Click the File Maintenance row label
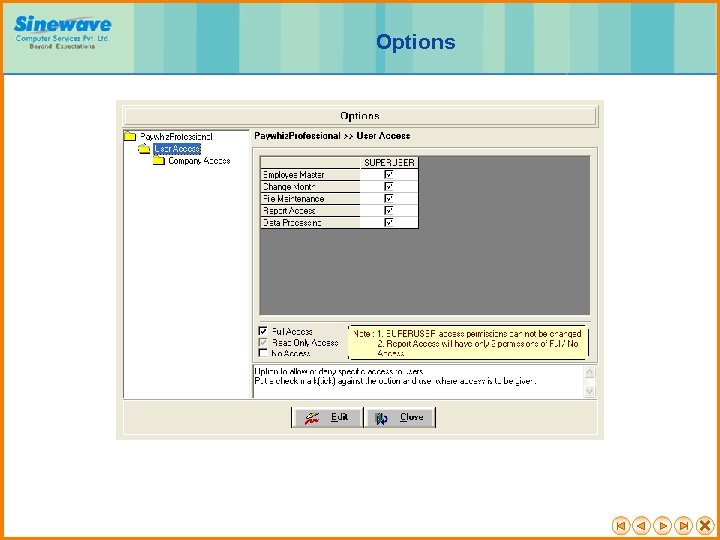The height and width of the screenshot is (540, 720). 310,198
